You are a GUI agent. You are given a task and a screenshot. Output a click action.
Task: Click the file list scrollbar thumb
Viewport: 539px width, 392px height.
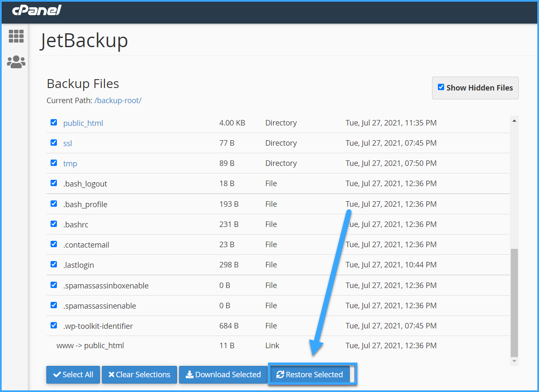point(514,302)
